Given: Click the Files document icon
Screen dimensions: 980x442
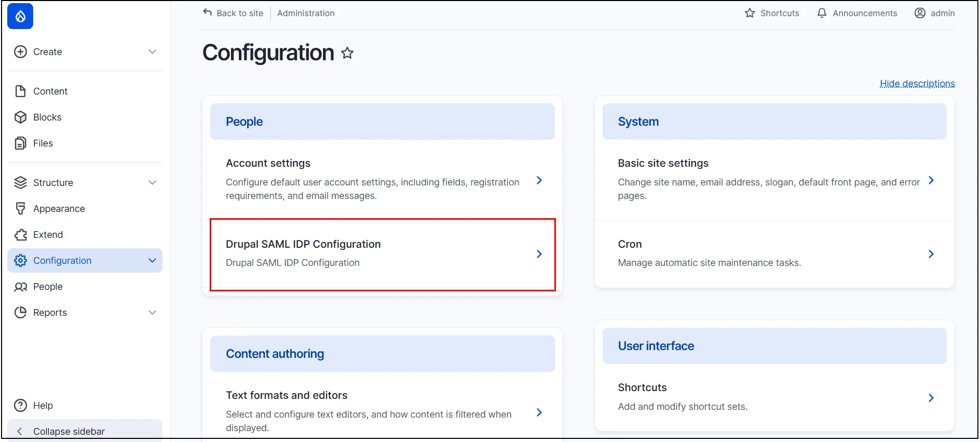Looking at the screenshot, I should pos(20,143).
